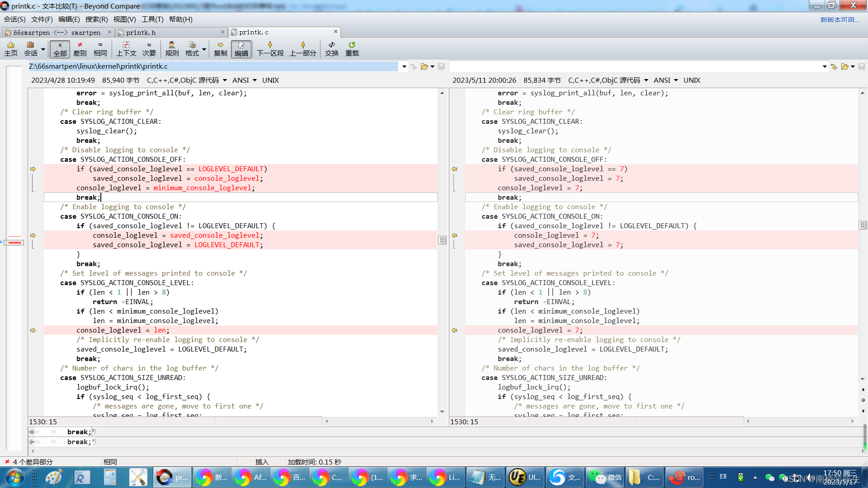The height and width of the screenshot is (488, 868).
Task: Open 格式 (Format) toolbar dropdown arrow
Action: point(204,49)
